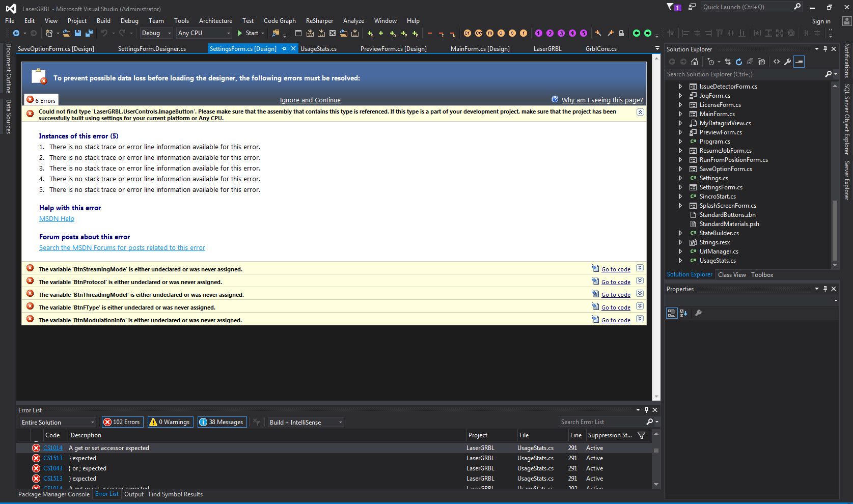This screenshot has width=853, height=504.
Task: Open the Architecture menu
Action: 215,21
